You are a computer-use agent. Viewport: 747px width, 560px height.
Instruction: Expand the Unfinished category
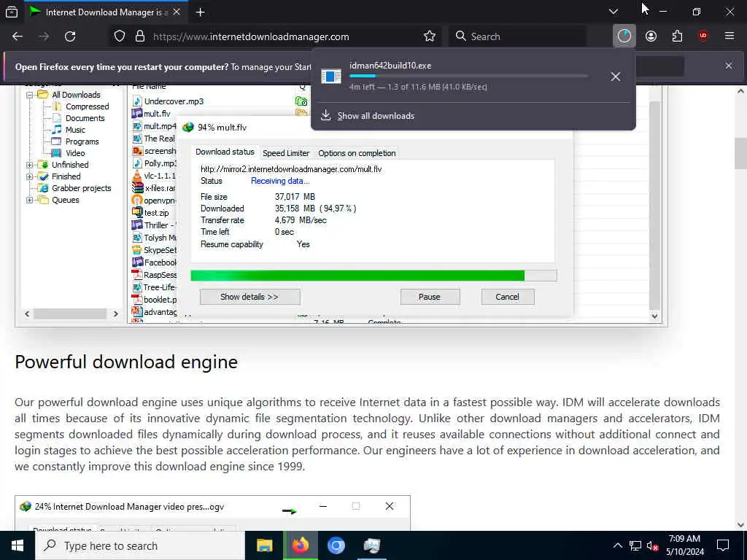(29, 165)
